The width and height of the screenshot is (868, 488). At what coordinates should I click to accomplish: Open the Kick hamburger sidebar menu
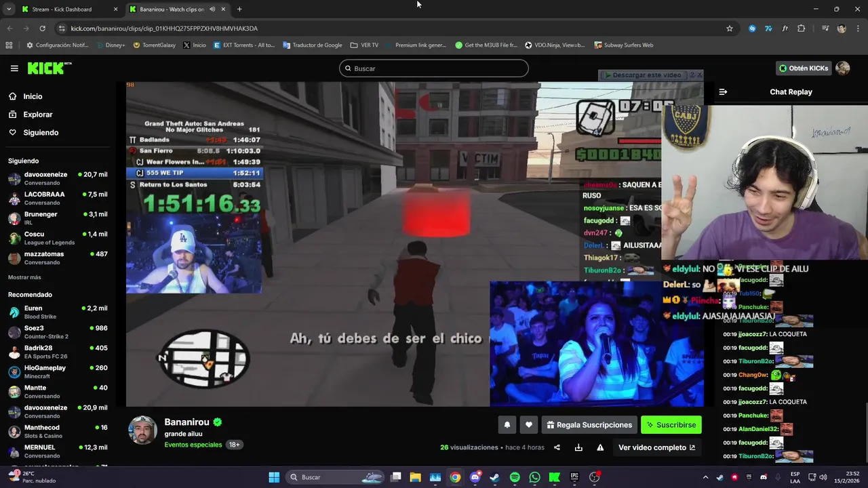click(x=14, y=68)
